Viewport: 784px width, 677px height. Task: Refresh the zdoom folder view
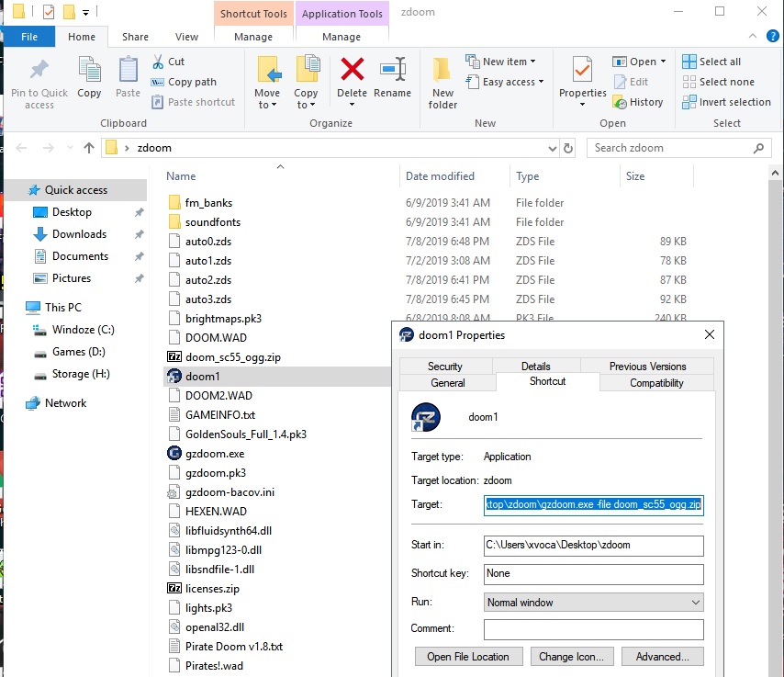[568, 148]
